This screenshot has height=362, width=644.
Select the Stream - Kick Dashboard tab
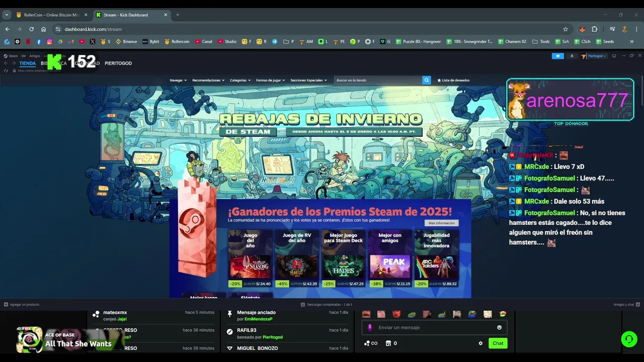pos(131,15)
